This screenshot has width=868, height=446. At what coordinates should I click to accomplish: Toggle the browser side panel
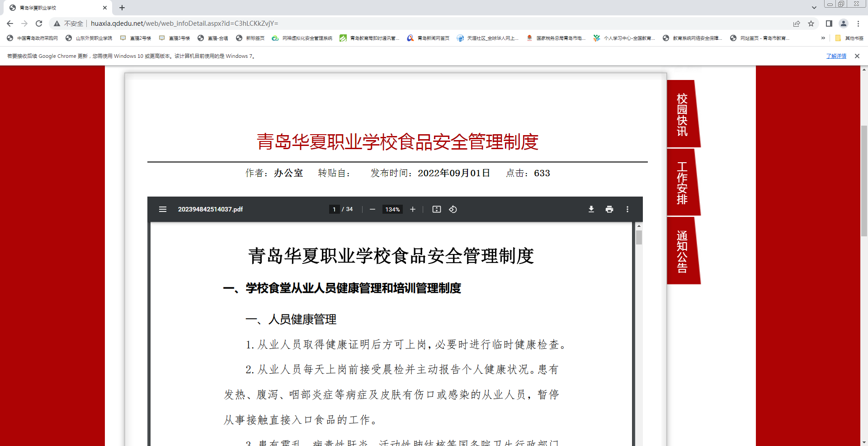829,23
